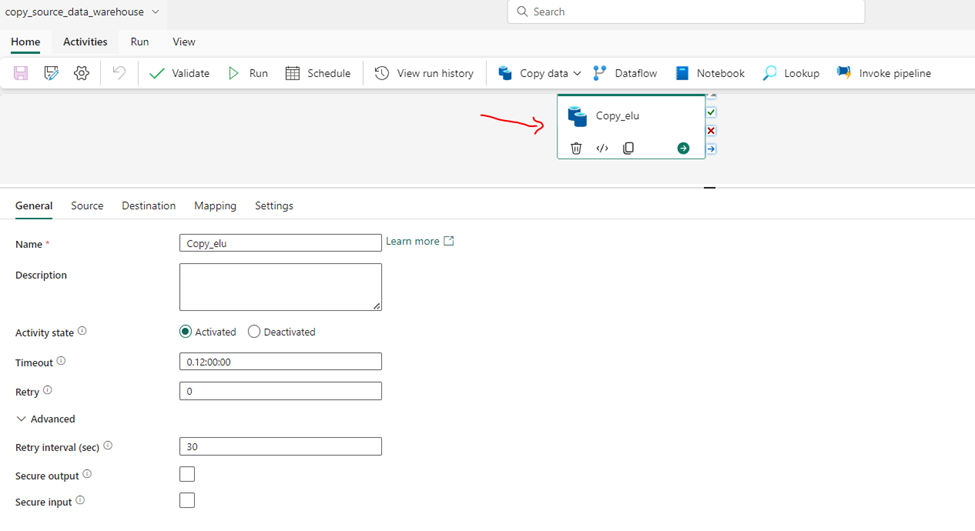Run the pipeline from toolbar

point(248,73)
